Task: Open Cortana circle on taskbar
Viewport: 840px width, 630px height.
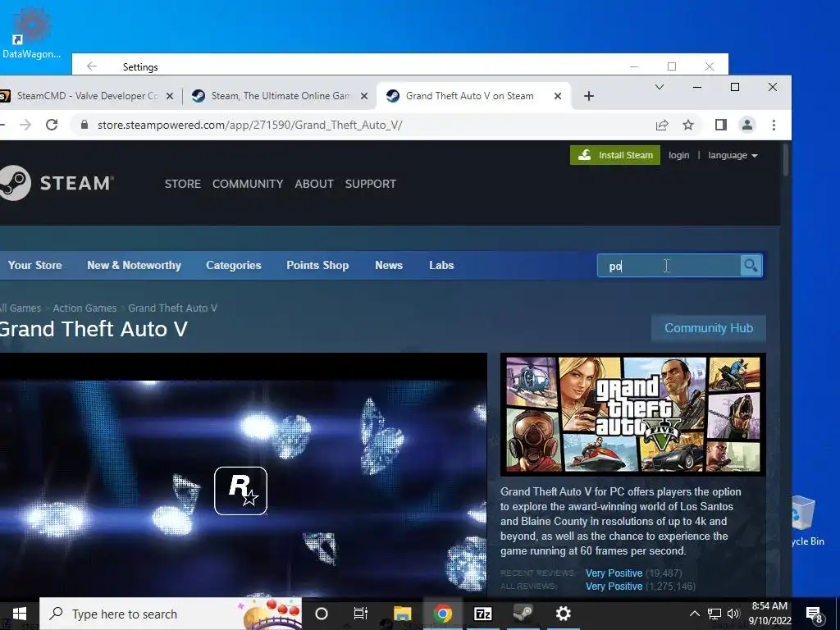Action: point(322,614)
